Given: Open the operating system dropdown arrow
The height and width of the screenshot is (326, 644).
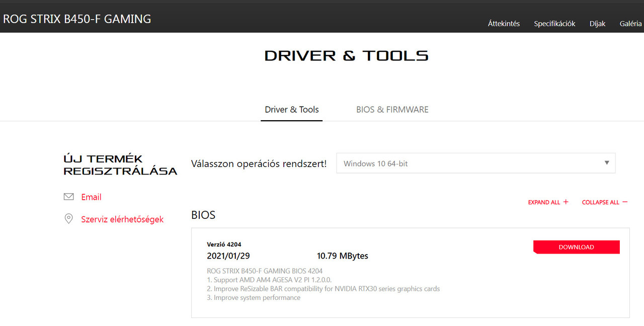Looking at the screenshot, I should 607,163.
